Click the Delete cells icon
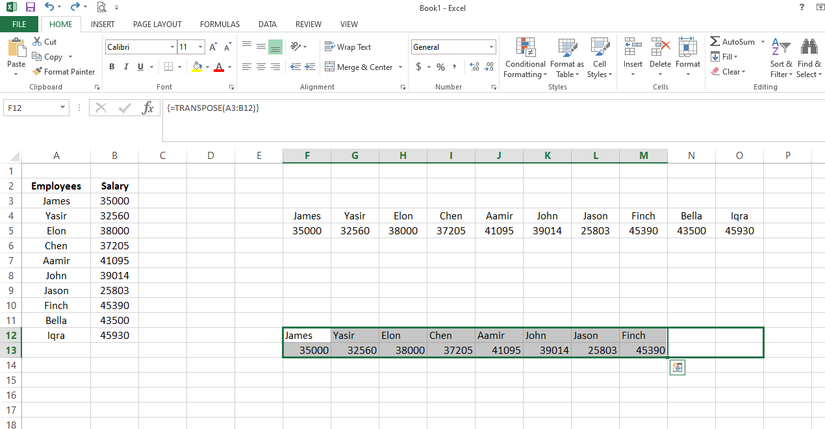The image size is (825, 429). (660, 52)
